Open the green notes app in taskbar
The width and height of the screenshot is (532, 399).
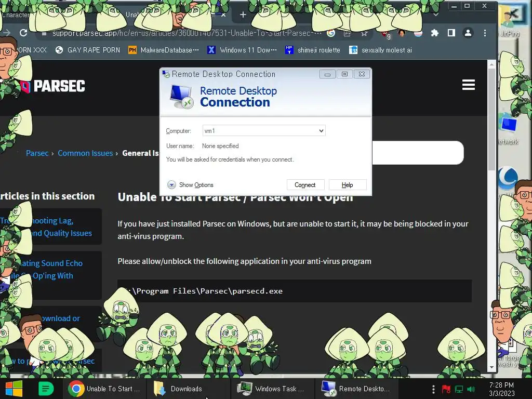[x=46, y=389]
